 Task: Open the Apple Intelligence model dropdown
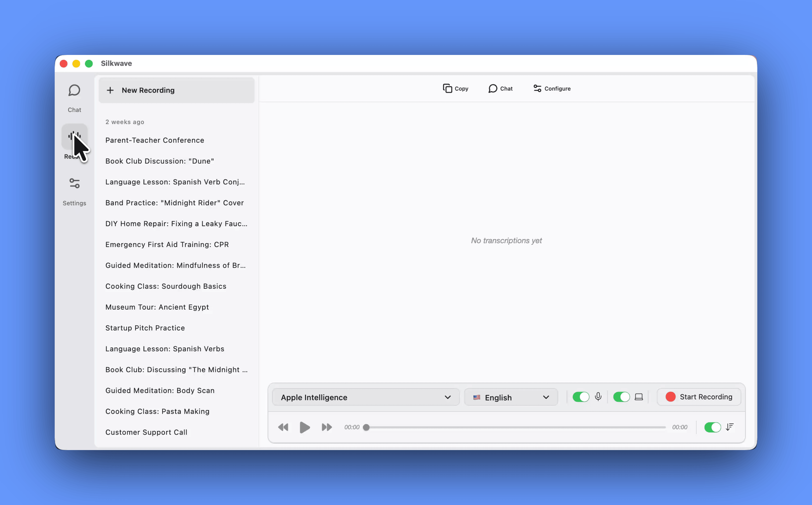pyautogui.click(x=366, y=397)
